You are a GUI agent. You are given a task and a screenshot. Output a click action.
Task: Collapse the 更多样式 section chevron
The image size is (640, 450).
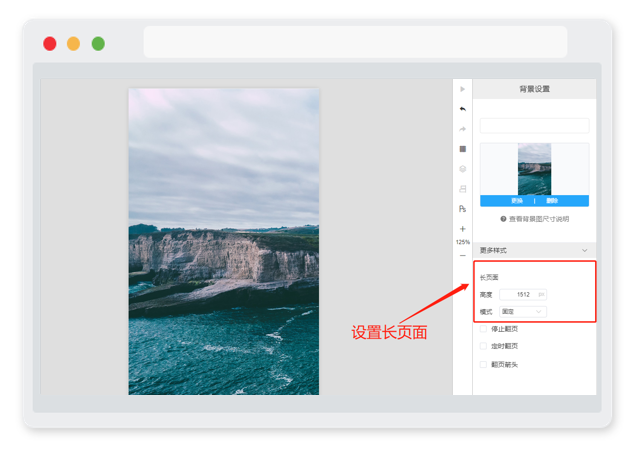tap(584, 250)
